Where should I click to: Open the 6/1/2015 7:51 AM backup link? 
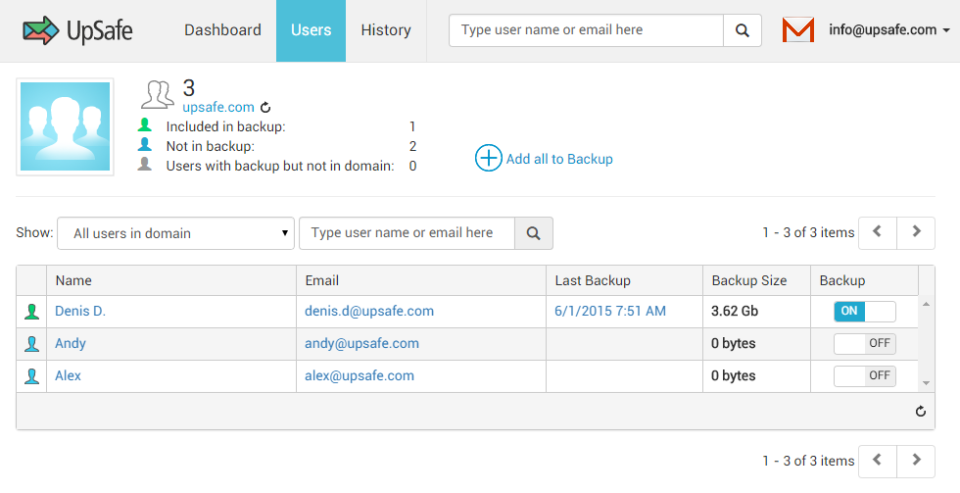pyautogui.click(x=610, y=311)
